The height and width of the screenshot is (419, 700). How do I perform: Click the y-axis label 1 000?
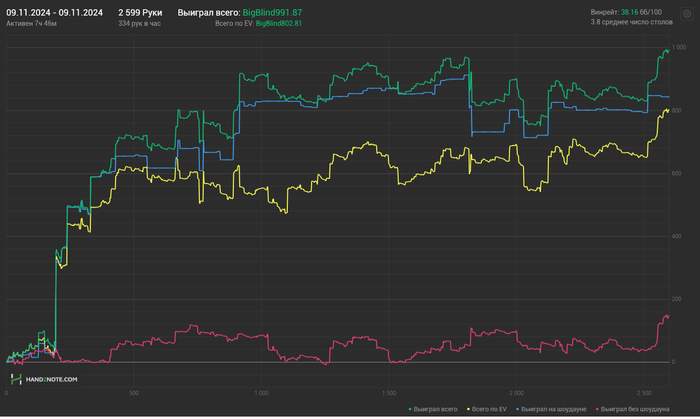click(679, 47)
